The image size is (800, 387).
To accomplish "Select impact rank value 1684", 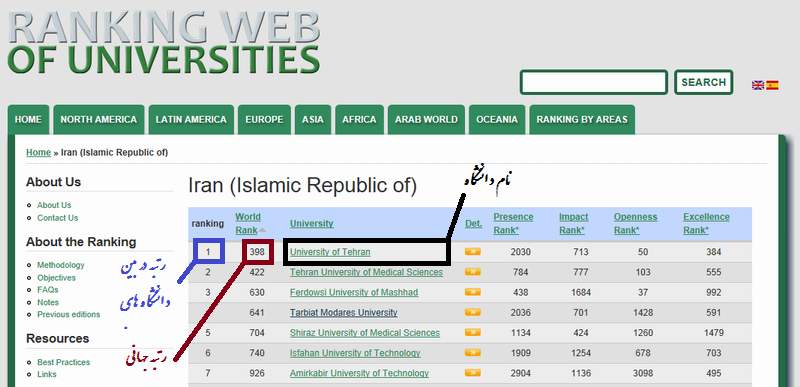I will click(x=581, y=292).
